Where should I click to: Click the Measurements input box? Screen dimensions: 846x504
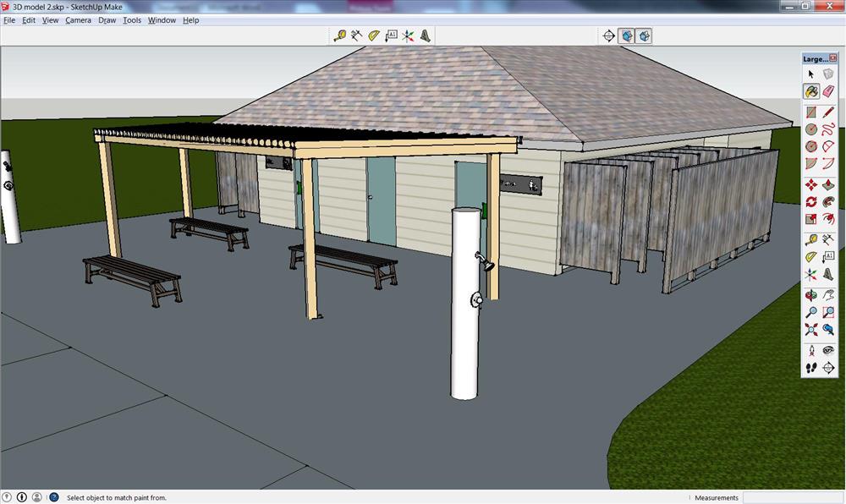(x=791, y=498)
